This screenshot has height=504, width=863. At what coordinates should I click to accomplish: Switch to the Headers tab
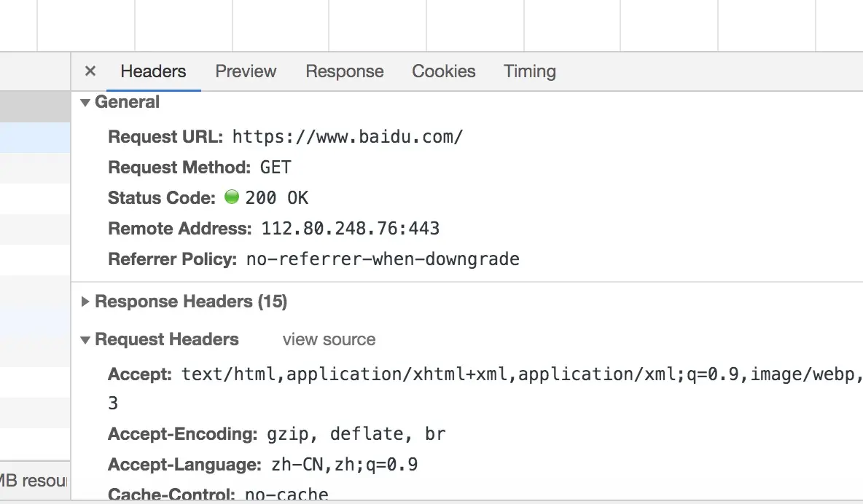click(x=153, y=71)
